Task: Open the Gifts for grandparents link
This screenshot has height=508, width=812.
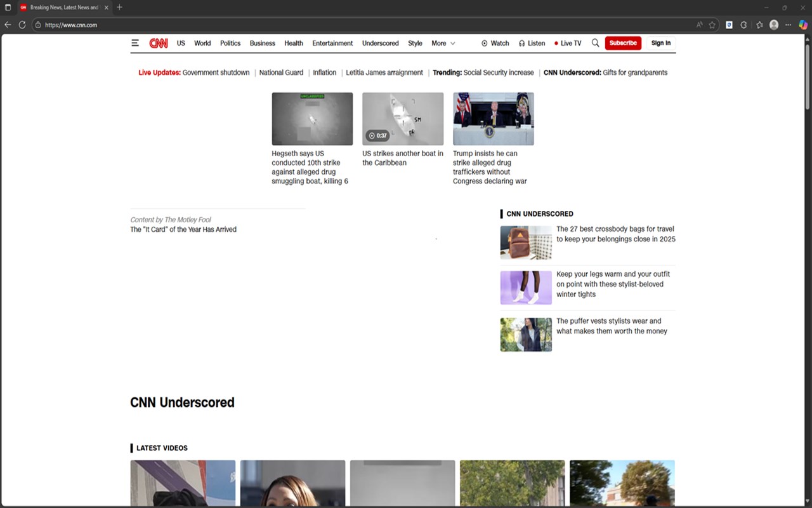Action: click(635, 72)
